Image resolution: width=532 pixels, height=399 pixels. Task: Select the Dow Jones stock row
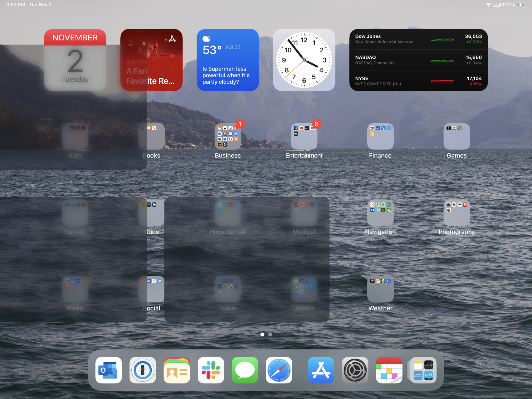point(418,39)
